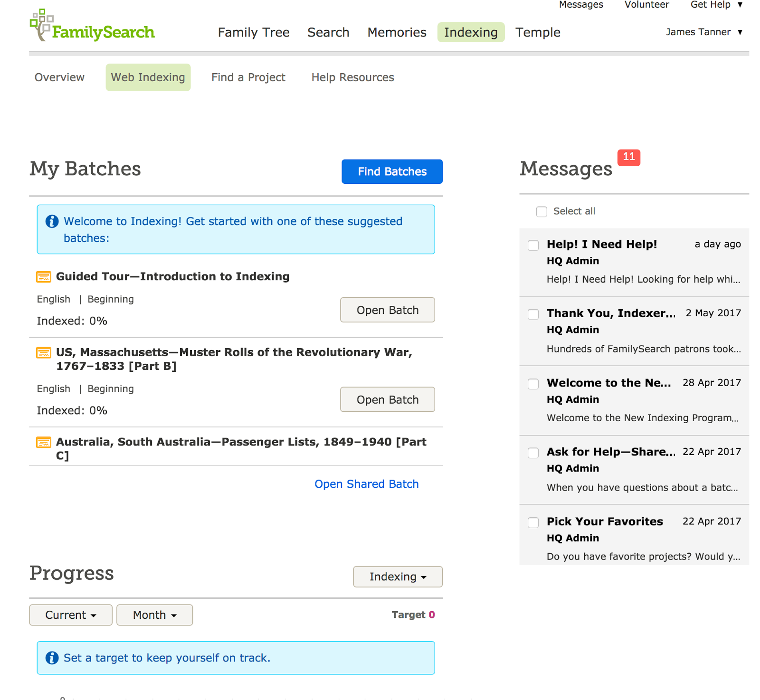Click the red 11 messages badge
The height and width of the screenshot is (700, 760).
coord(629,157)
